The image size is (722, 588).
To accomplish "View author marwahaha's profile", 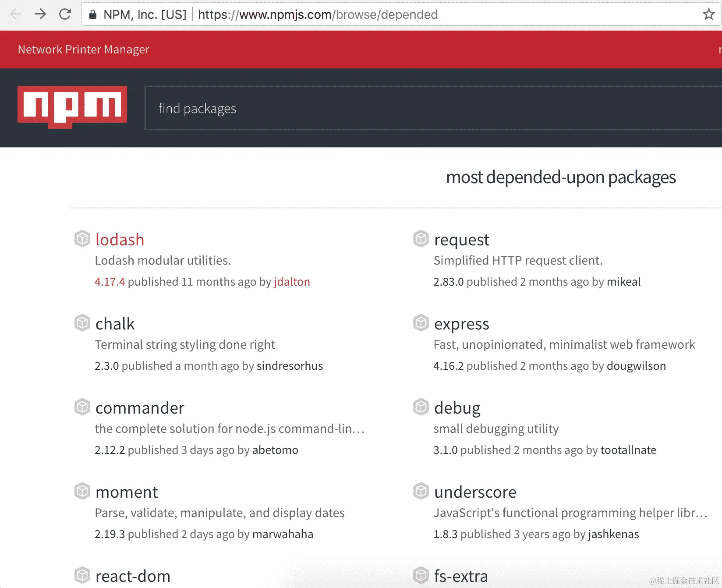I will click(x=283, y=534).
